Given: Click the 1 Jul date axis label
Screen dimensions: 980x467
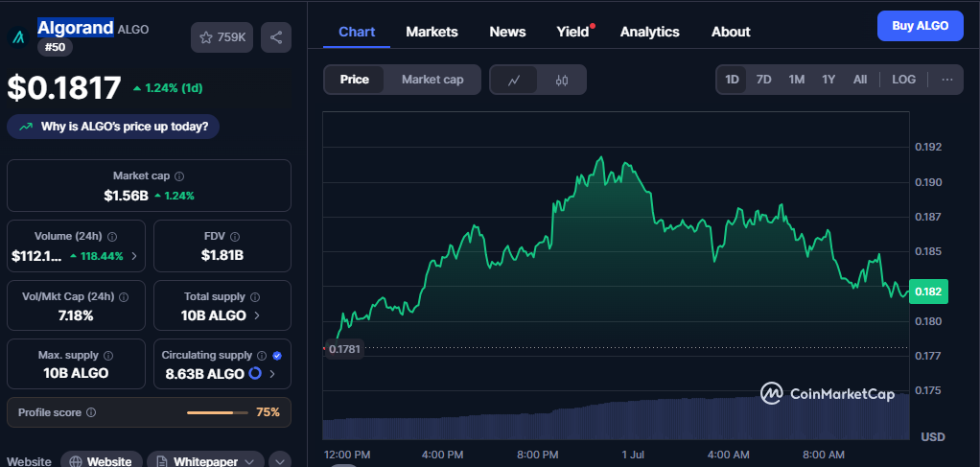Looking at the screenshot, I should click(x=633, y=454).
